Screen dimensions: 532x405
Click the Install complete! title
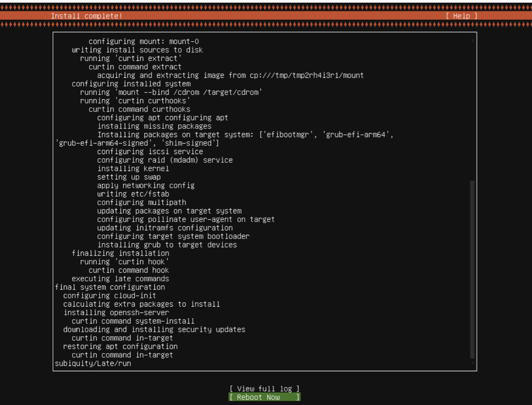click(x=86, y=16)
